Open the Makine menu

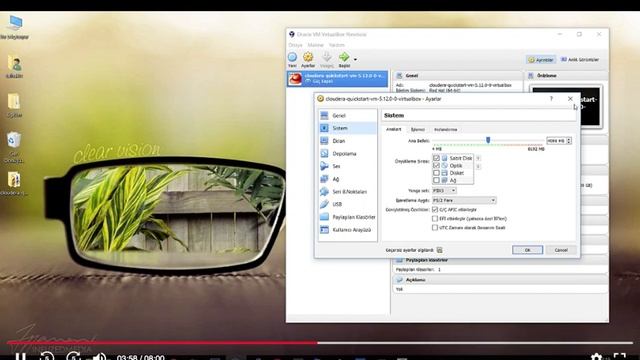click(316, 45)
